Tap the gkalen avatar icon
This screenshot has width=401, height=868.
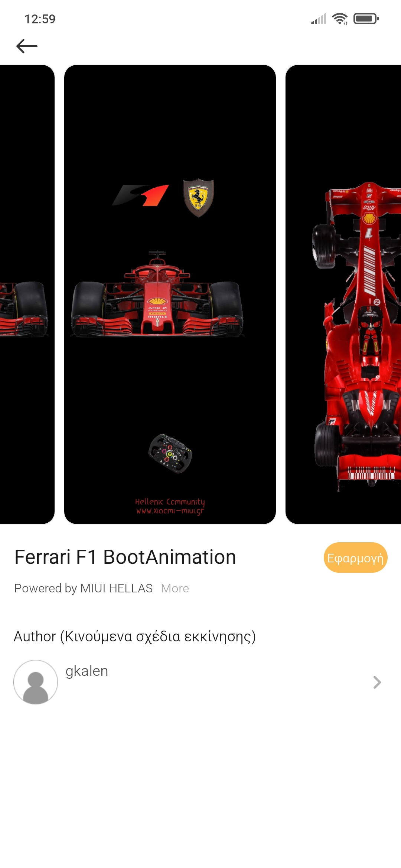[36, 682]
